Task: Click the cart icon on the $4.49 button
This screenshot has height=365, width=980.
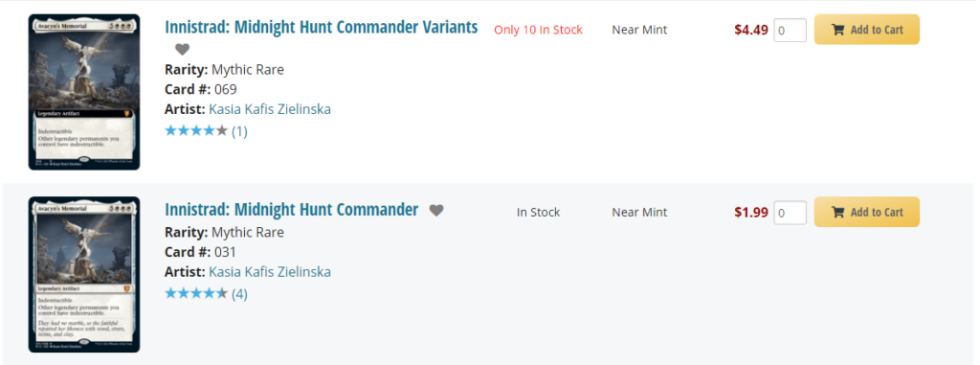Action: [838, 30]
